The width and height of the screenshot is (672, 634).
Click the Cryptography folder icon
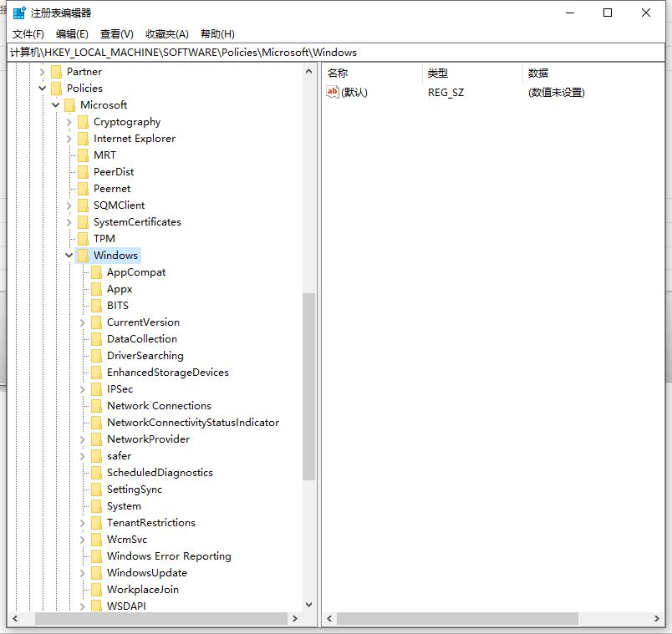(83, 122)
